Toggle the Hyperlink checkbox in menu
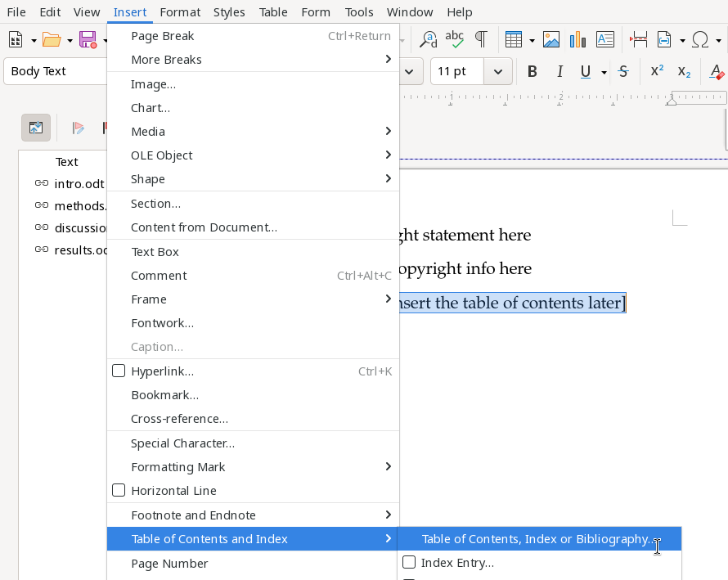728x580 pixels. pos(119,371)
